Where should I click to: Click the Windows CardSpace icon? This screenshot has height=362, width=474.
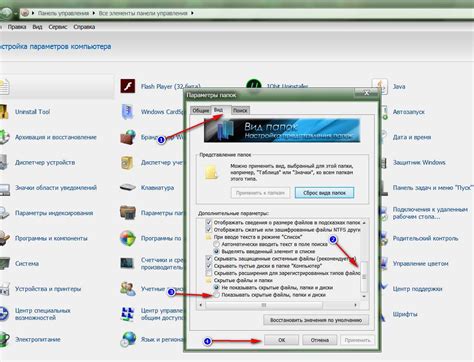pos(128,112)
